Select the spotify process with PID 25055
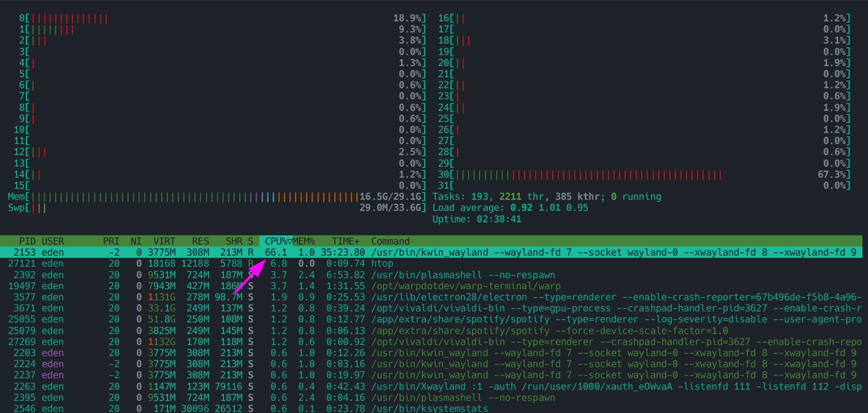 [x=452, y=319]
